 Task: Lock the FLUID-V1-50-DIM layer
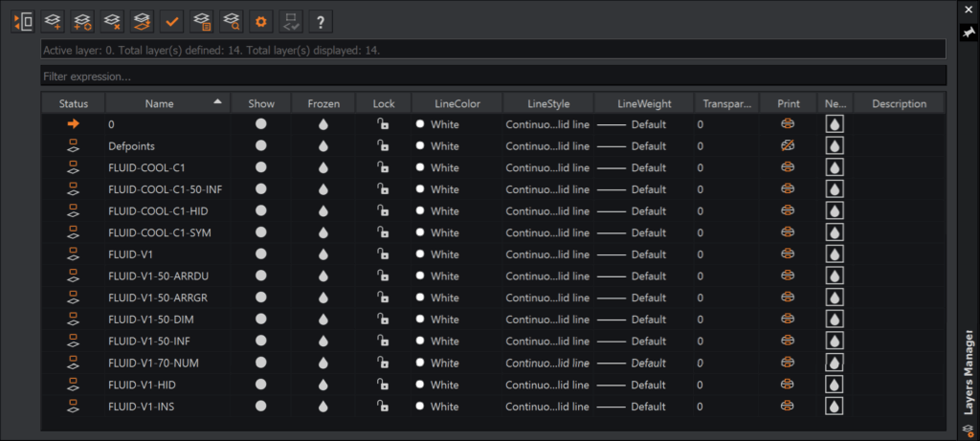tap(382, 320)
